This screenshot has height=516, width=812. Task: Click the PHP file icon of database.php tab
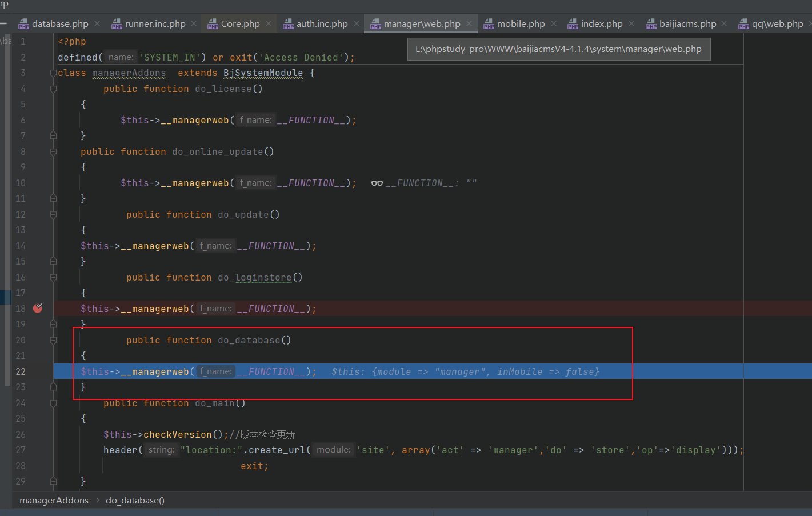[23, 24]
